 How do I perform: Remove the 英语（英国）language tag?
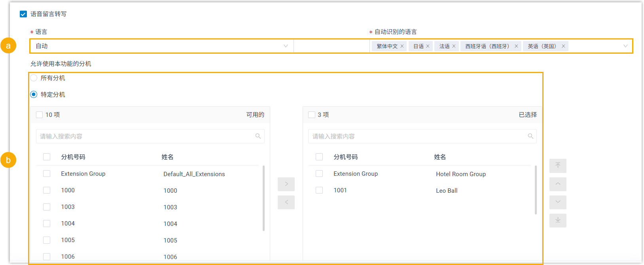(x=563, y=46)
